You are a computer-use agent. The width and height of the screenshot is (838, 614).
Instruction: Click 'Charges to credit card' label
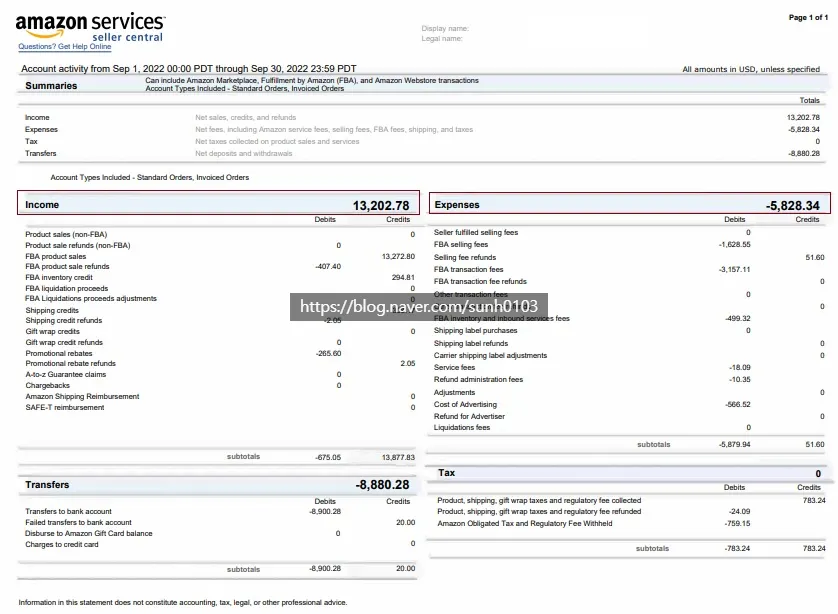(x=61, y=545)
